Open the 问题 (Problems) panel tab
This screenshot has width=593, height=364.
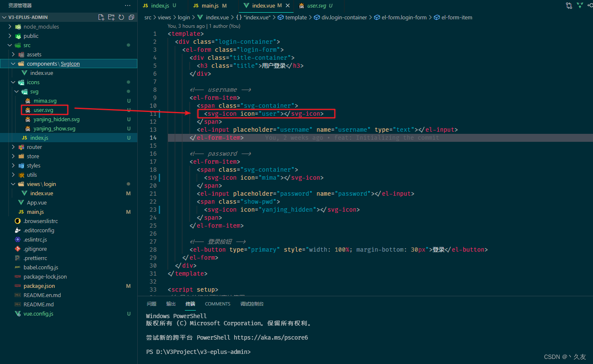tap(152, 304)
